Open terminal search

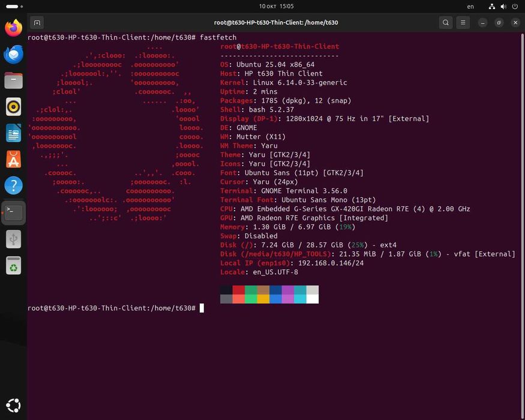pyautogui.click(x=445, y=23)
